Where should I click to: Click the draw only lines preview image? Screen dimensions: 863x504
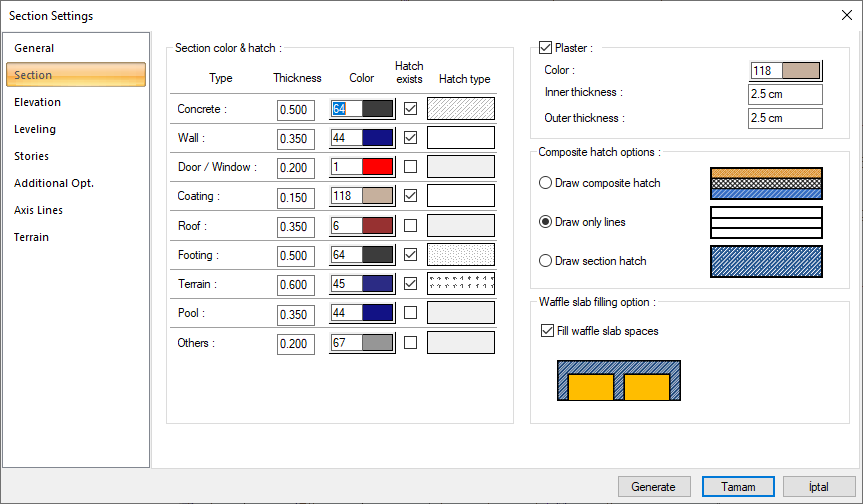pos(765,222)
